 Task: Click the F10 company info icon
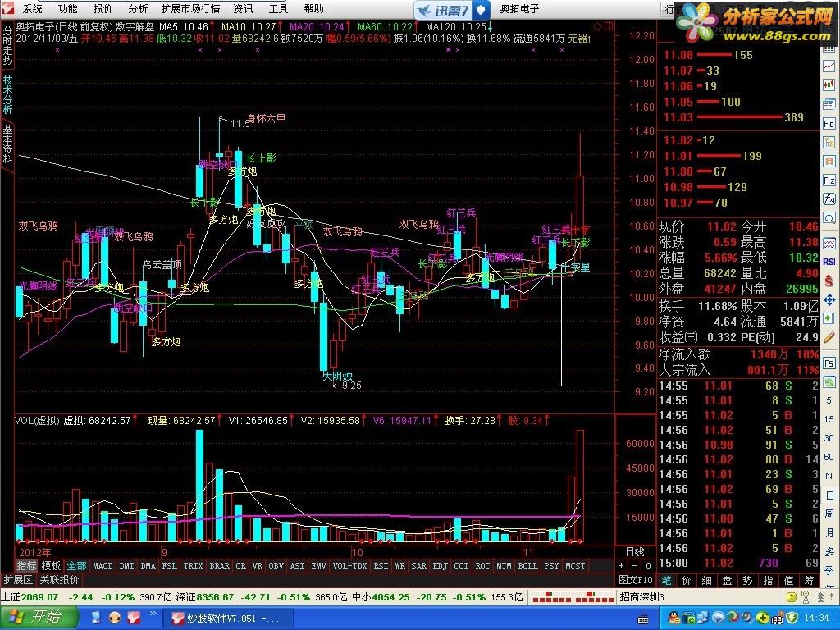pos(829,124)
